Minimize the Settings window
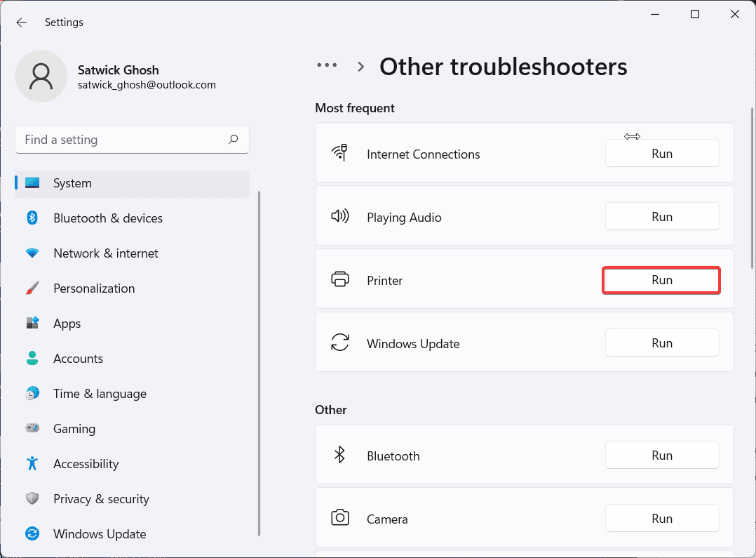The height and width of the screenshot is (558, 756). (x=655, y=14)
